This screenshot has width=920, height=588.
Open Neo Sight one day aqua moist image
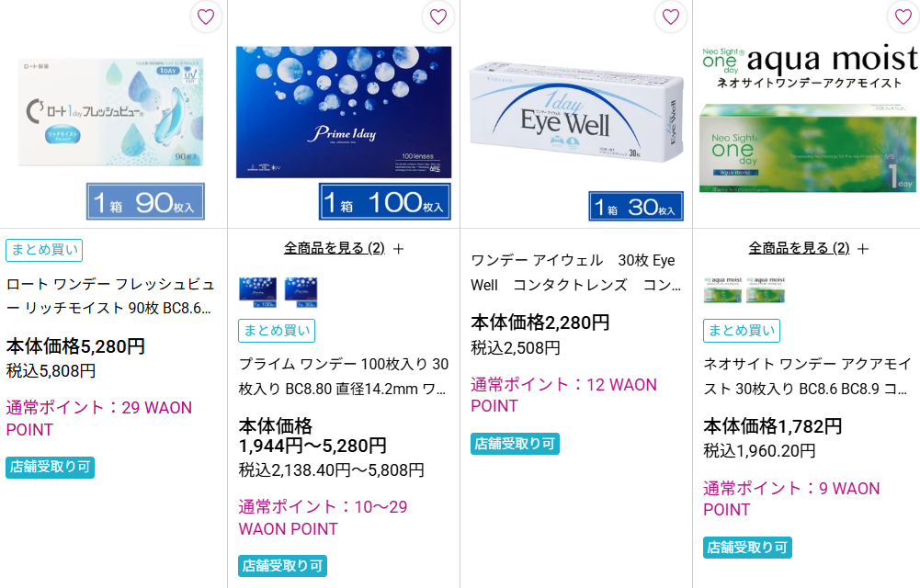[810, 119]
